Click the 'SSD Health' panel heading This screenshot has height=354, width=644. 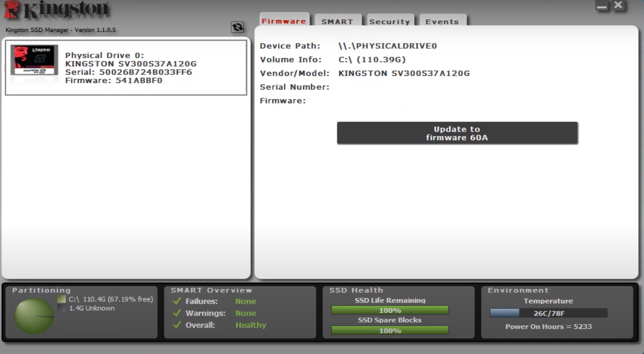pos(356,290)
